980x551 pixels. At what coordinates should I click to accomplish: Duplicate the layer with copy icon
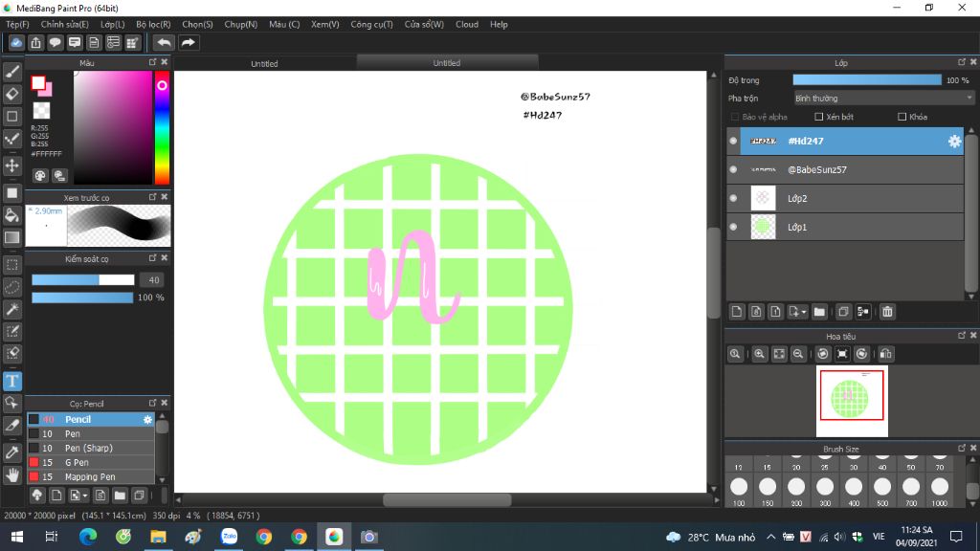(843, 312)
